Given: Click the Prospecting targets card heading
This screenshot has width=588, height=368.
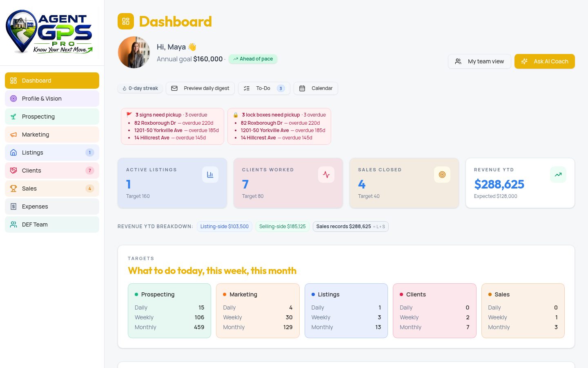Looking at the screenshot, I should coord(158,294).
